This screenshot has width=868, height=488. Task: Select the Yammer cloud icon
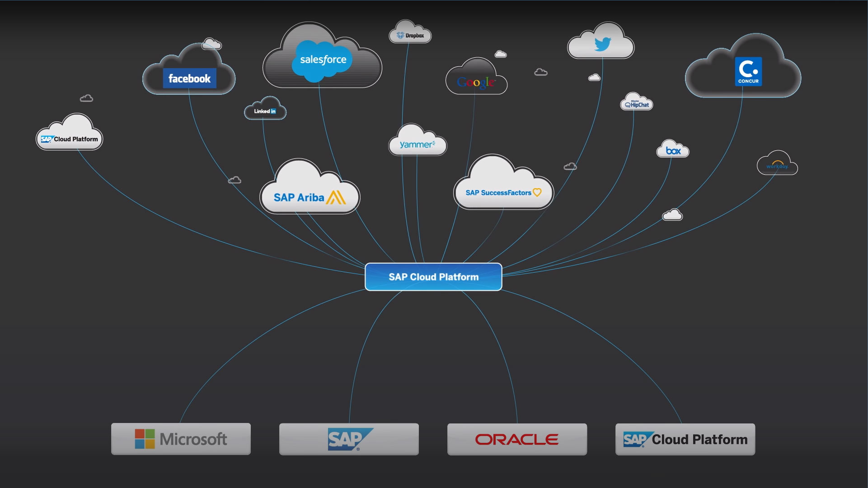point(417,144)
